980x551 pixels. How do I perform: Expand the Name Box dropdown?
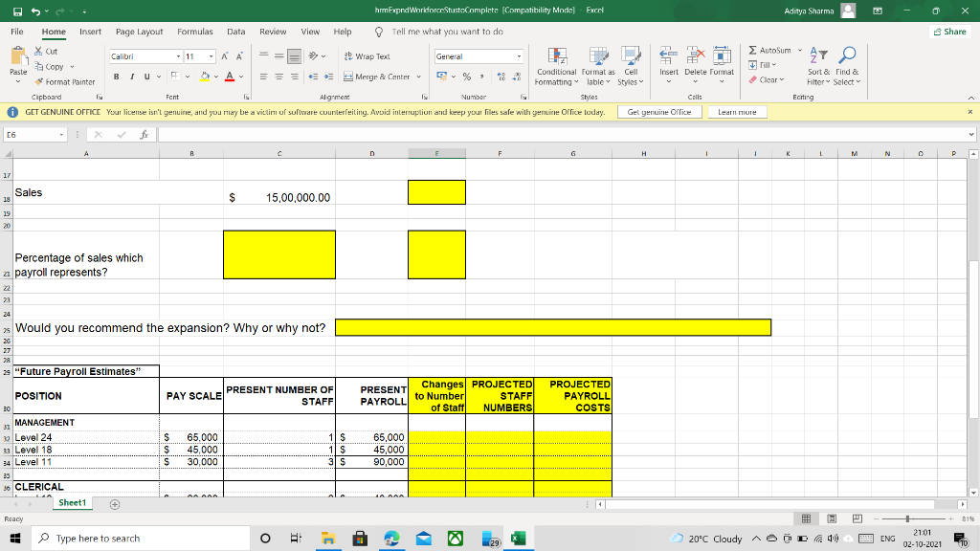click(61, 135)
